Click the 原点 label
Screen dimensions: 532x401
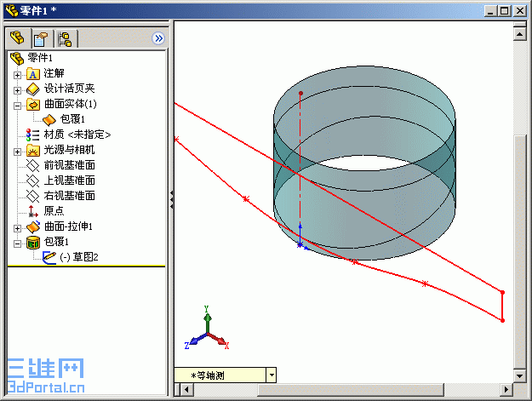54,211
